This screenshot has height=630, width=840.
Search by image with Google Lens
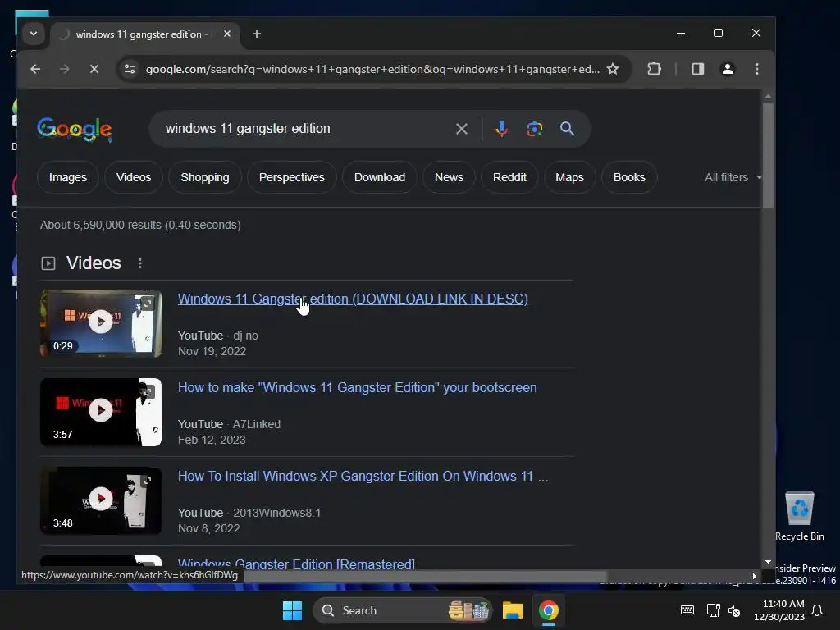click(x=535, y=129)
